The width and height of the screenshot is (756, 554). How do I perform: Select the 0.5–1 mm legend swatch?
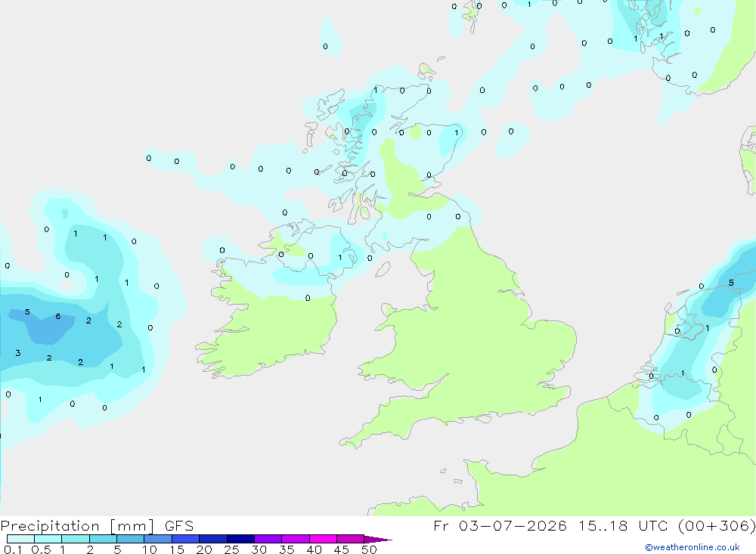(48, 539)
